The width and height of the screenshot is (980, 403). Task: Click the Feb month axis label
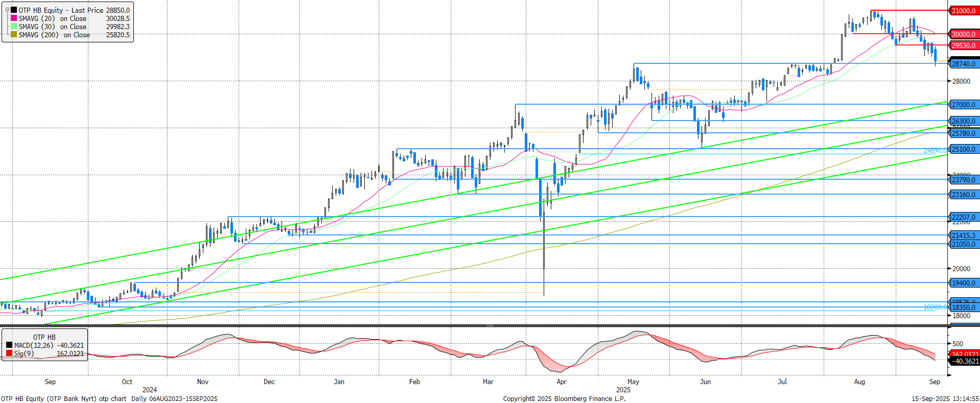click(415, 382)
